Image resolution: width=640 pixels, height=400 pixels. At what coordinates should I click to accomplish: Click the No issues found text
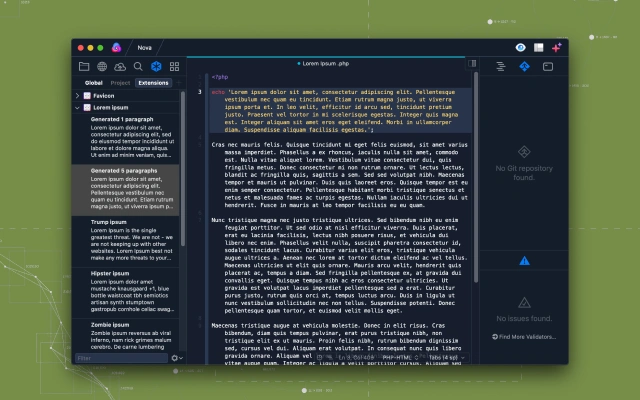point(524,318)
